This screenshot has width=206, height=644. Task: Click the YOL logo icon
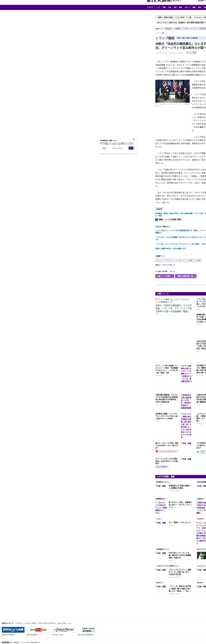148,1
